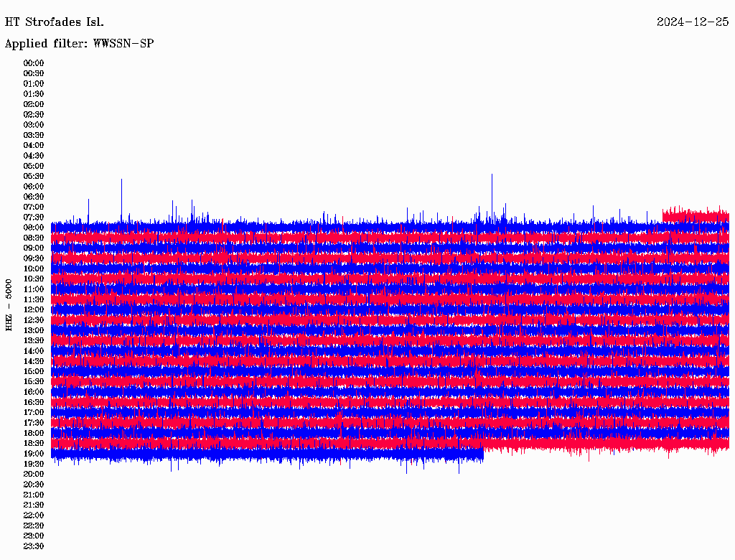Click the HT Strofades Isl. station title
This screenshot has height=560, width=735.
[x=55, y=22]
